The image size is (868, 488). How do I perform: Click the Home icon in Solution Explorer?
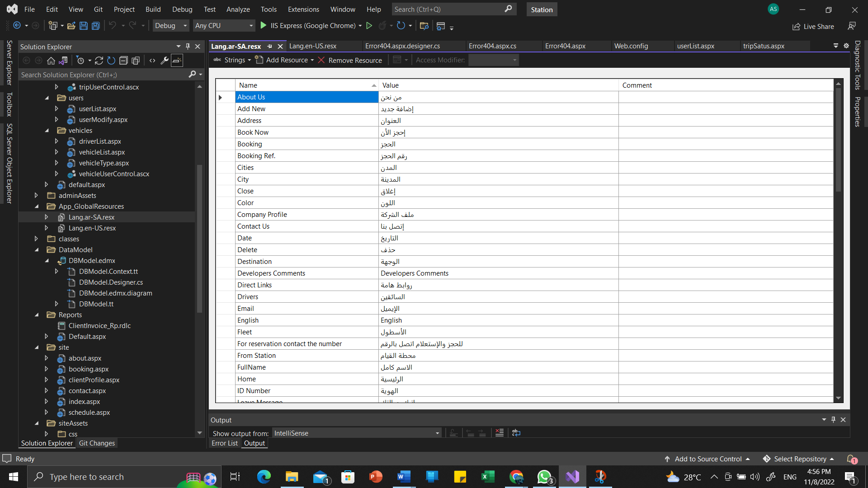point(51,60)
